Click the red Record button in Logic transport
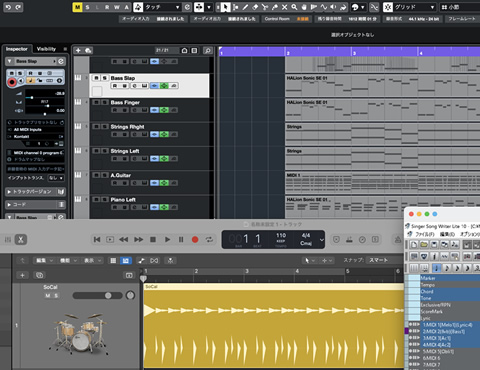 point(195,239)
